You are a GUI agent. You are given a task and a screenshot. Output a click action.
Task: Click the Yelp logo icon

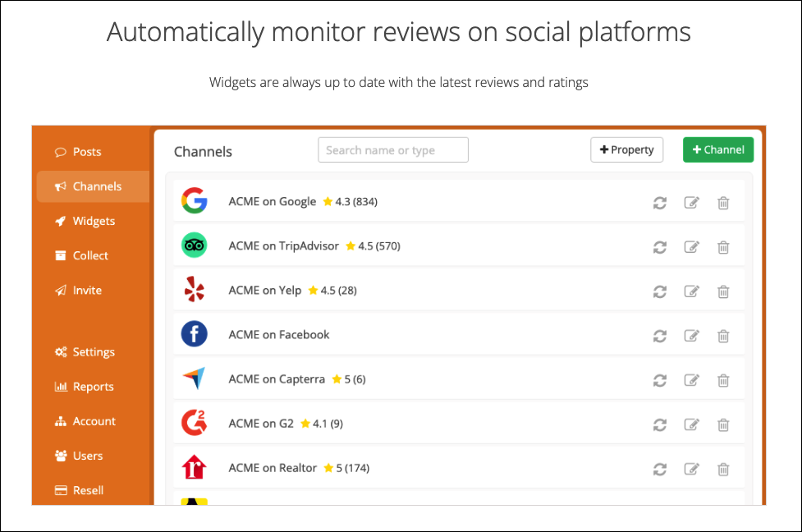click(x=194, y=290)
